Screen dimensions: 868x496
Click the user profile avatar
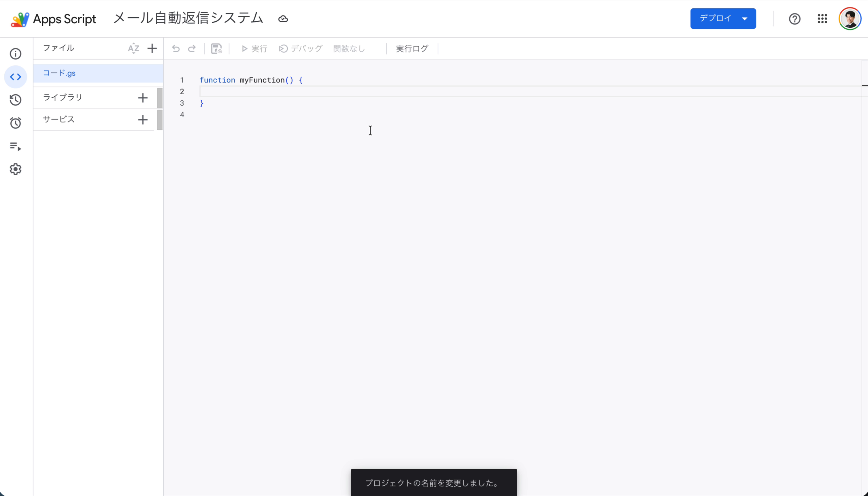(x=850, y=18)
